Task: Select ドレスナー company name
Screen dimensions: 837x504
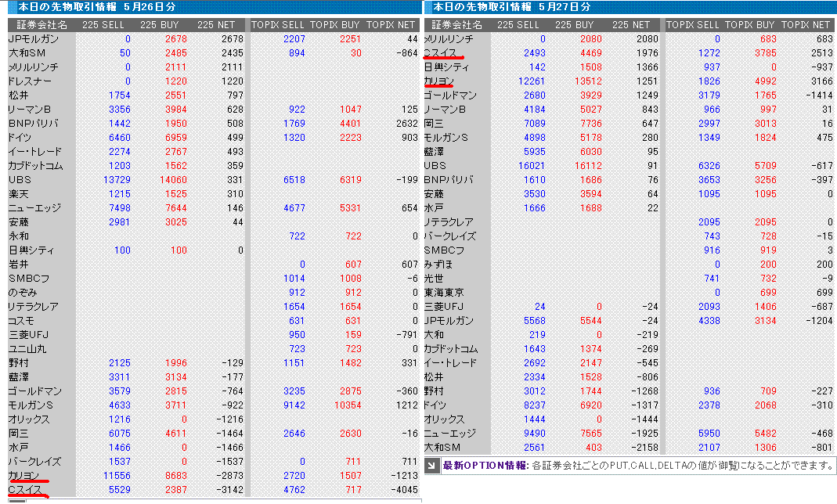Action: tap(30, 81)
